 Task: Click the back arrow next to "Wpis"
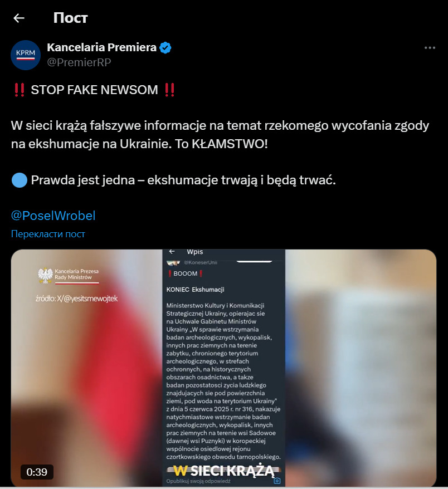172,251
